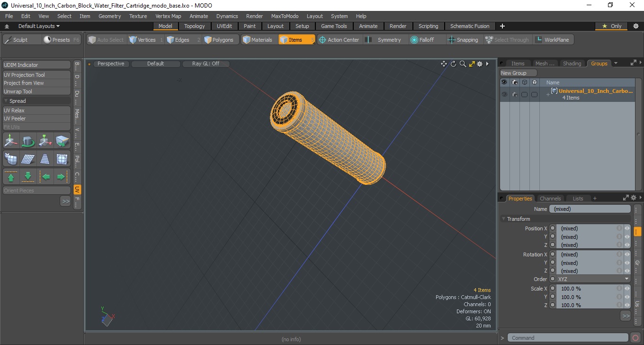Click the UV rotate tool icon
This screenshot has height=345, width=644.
tap(28, 141)
